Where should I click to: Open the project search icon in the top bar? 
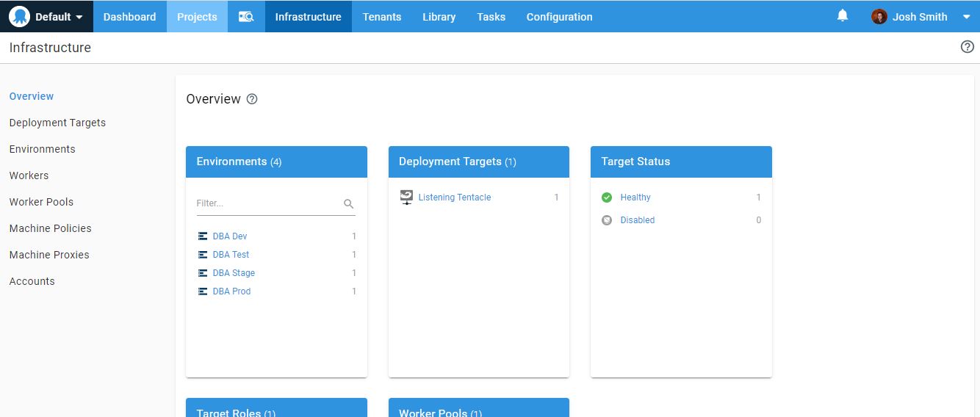pyautogui.click(x=246, y=16)
